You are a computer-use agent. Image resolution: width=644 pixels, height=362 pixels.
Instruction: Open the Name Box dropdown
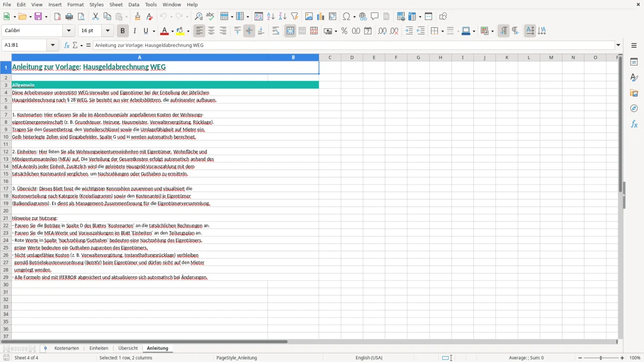click(53, 45)
